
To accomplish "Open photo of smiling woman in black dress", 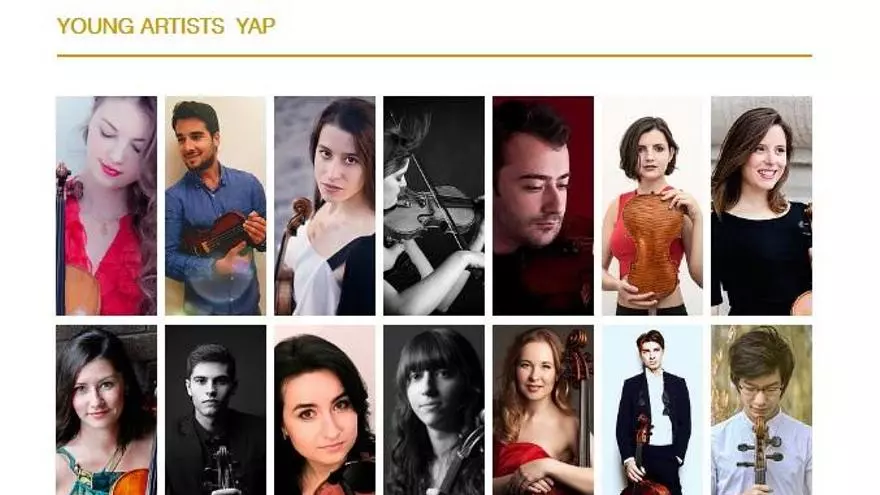I will [x=761, y=205].
